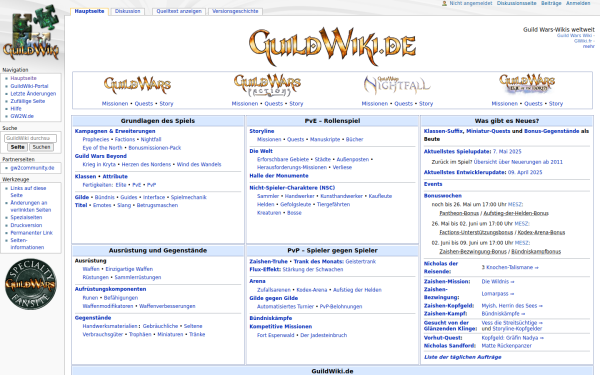This screenshot has width=600, height=375.
Task: Open mehr under Guild Wars-Wikis weltweit
Action: (589, 46)
